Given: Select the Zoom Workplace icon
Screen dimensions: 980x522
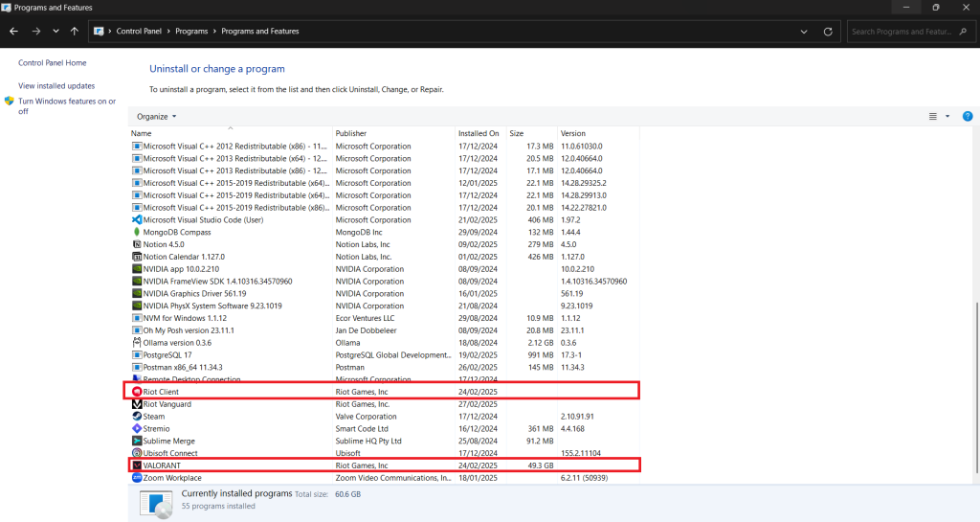Looking at the screenshot, I should (137, 478).
